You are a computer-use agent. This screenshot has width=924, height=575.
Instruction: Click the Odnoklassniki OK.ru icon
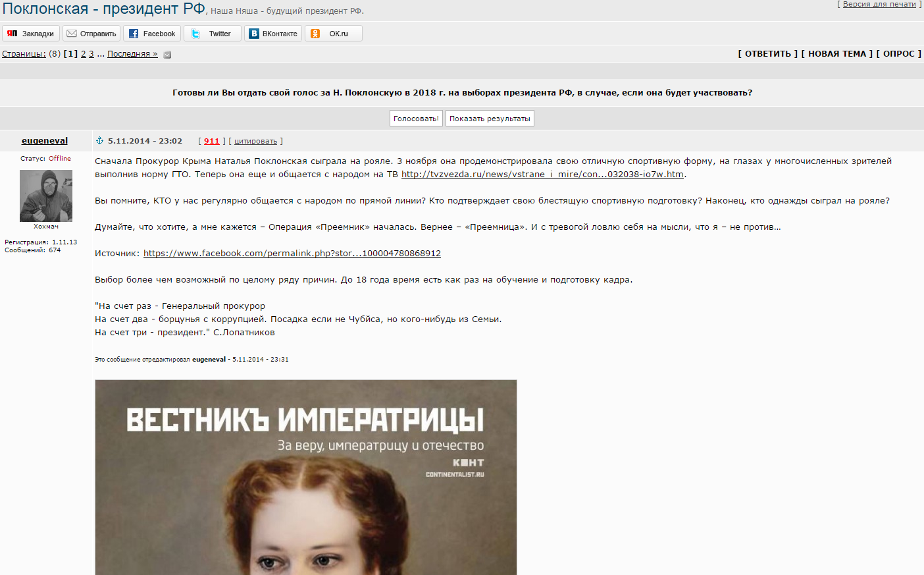(x=315, y=34)
